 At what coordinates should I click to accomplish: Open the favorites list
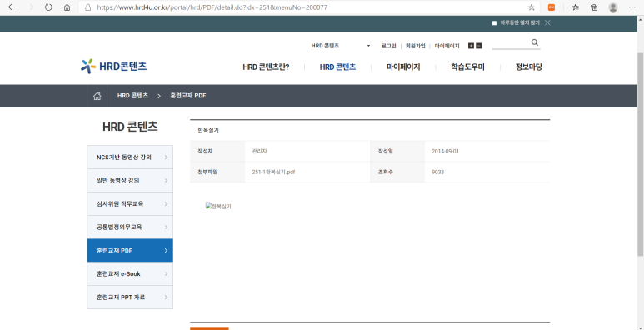[x=576, y=7]
